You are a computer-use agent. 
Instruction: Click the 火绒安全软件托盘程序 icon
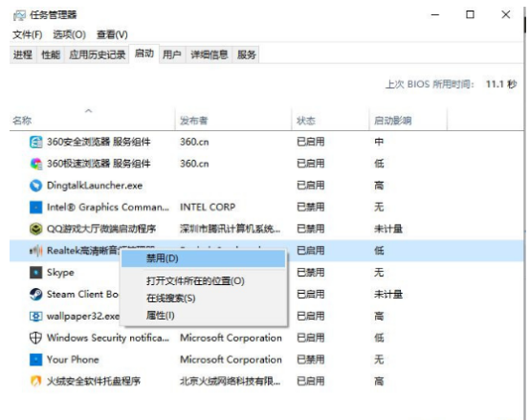tap(35, 381)
